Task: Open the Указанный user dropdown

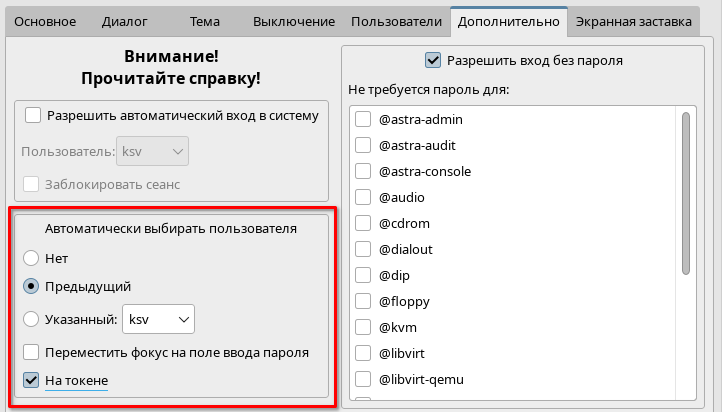Action: [x=158, y=319]
